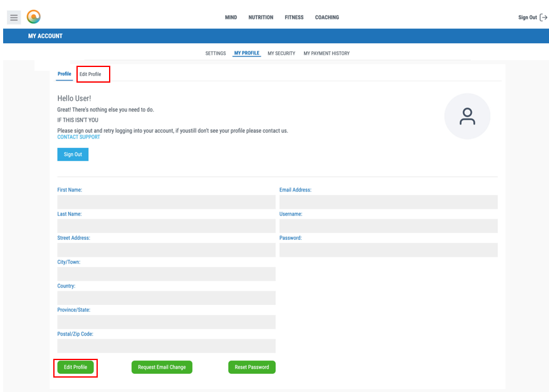Viewport: 549px width, 392px height.
Task: Click the Postal/Zip Code field
Action: pyautogui.click(x=166, y=346)
